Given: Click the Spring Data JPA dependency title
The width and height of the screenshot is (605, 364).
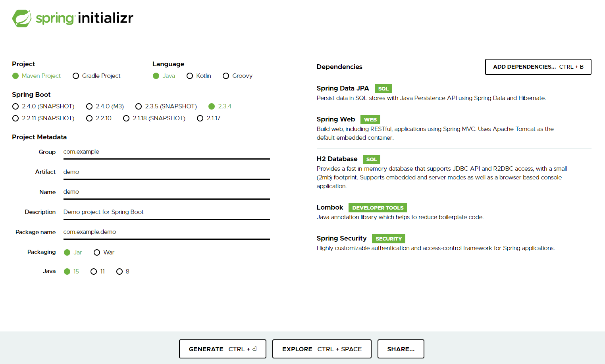Looking at the screenshot, I should (343, 88).
